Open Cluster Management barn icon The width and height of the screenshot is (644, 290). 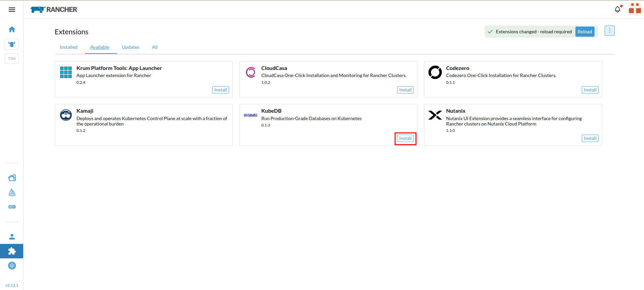pyautogui.click(x=12, y=178)
